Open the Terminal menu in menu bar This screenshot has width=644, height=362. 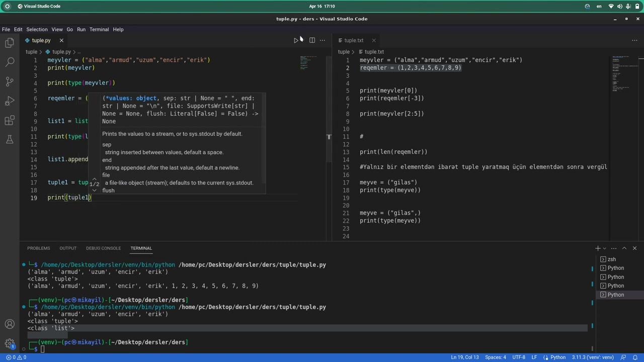click(x=99, y=30)
